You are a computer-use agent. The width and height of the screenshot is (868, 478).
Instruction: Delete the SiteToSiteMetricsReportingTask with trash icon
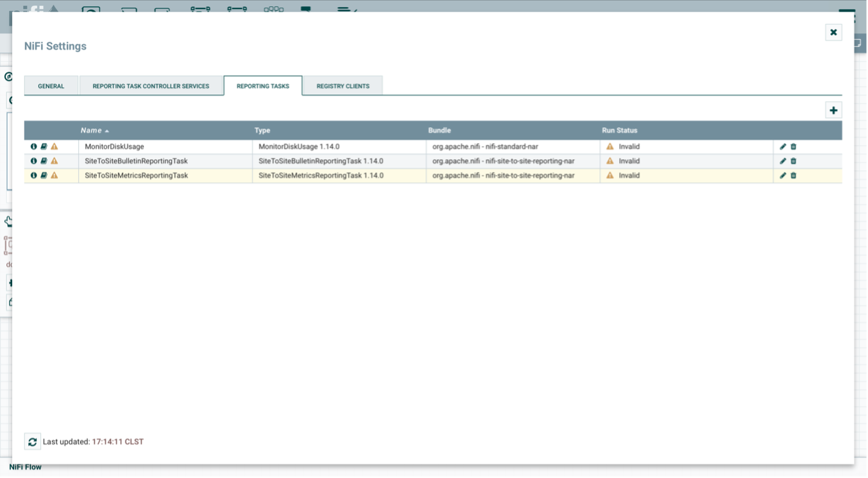[x=794, y=175]
